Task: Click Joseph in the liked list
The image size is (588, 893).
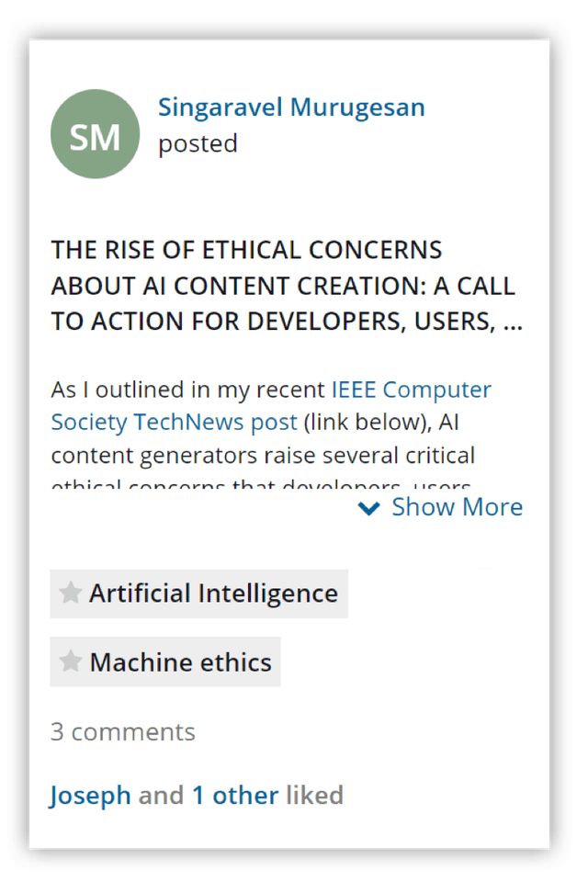Action: tap(89, 795)
